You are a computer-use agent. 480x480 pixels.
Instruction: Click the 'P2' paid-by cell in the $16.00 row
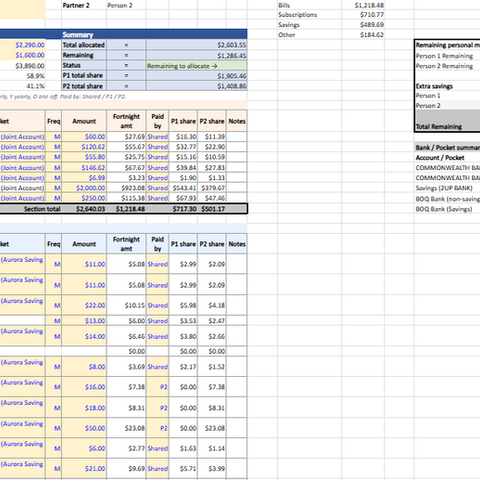click(x=157, y=387)
